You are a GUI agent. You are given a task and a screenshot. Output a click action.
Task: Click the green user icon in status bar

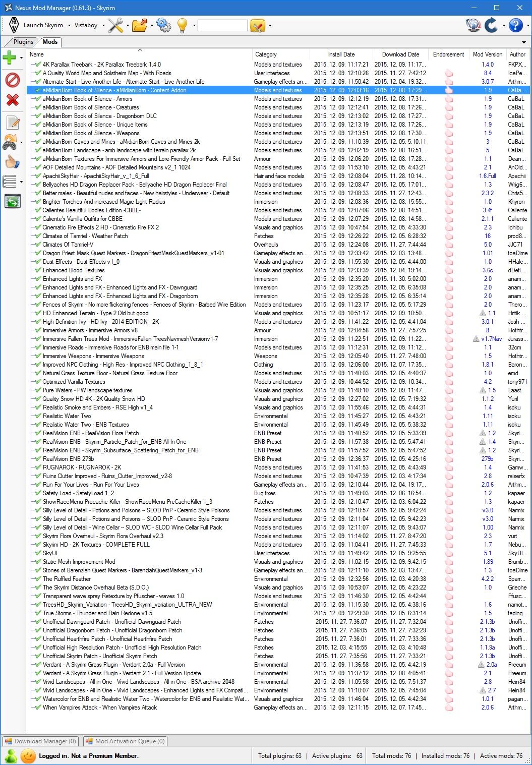(x=11, y=756)
